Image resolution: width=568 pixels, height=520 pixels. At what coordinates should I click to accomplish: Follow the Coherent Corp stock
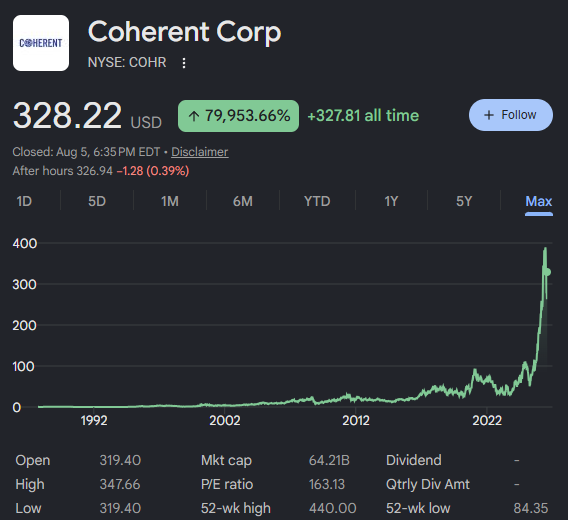tap(511, 115)
